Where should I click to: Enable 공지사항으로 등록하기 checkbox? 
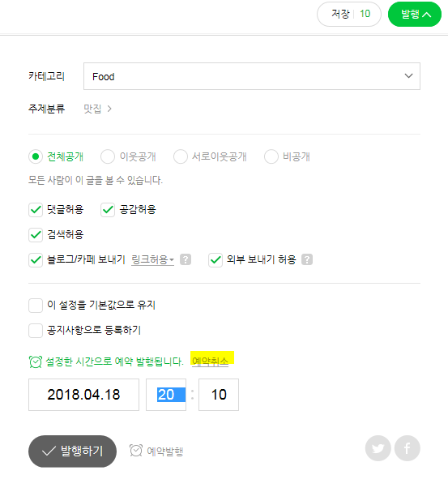[x=36, y=331]
